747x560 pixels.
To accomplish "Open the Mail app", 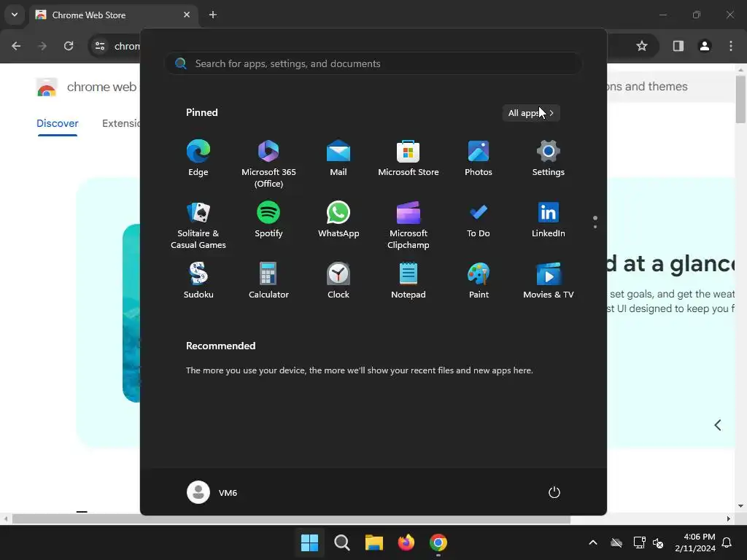I will 338,158.
